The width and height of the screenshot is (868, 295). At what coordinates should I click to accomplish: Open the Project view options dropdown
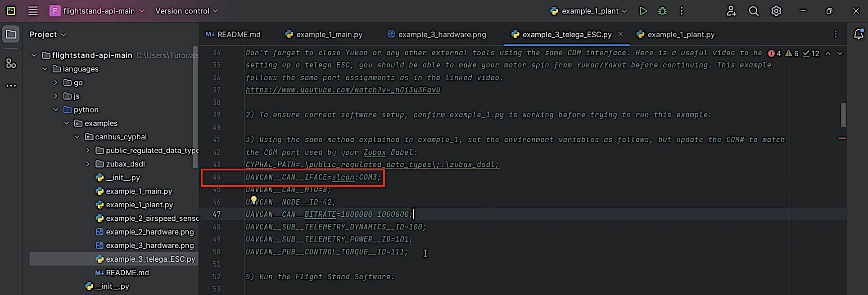tap(47, 35)
